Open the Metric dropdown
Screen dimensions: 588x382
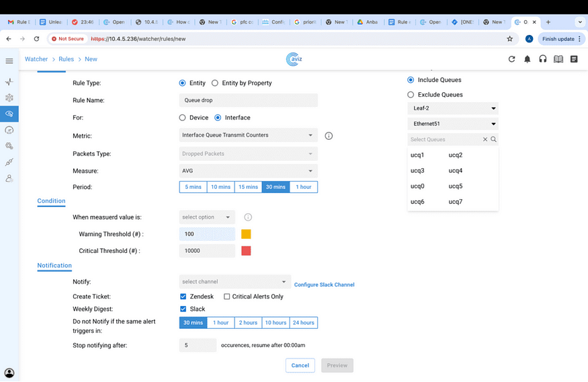point(248,135)
